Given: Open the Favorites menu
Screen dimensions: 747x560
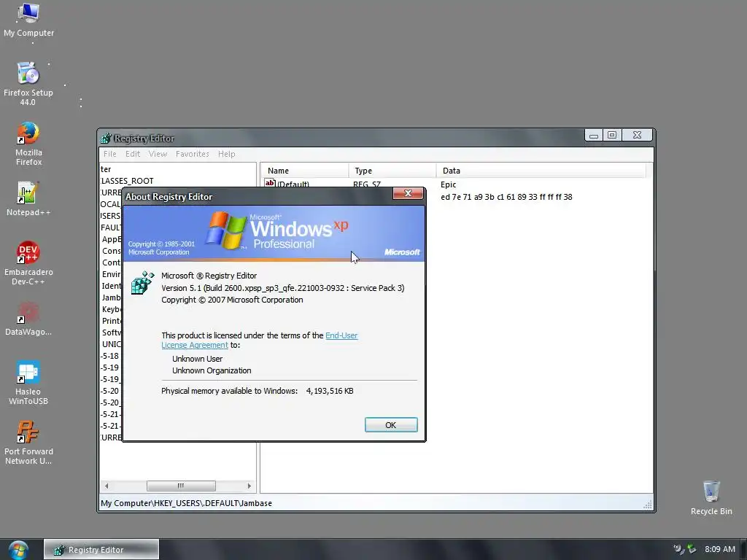Looking at the screenshot, I should (x=193, y=154).
